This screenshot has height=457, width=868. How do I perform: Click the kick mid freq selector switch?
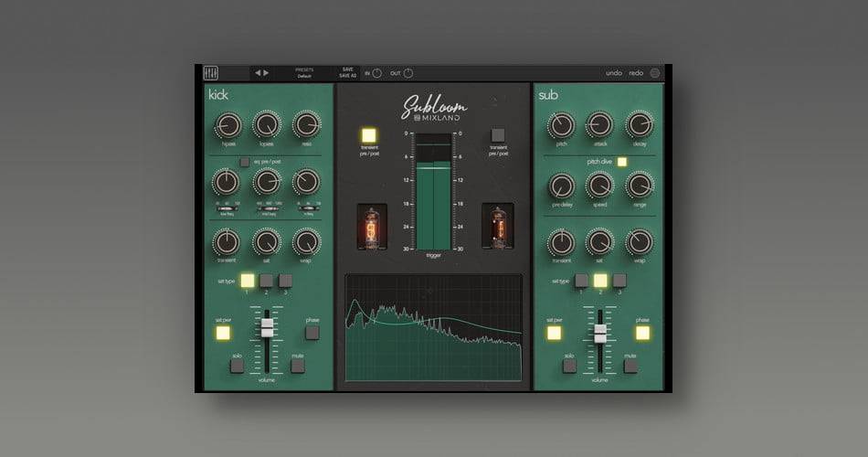269,208
